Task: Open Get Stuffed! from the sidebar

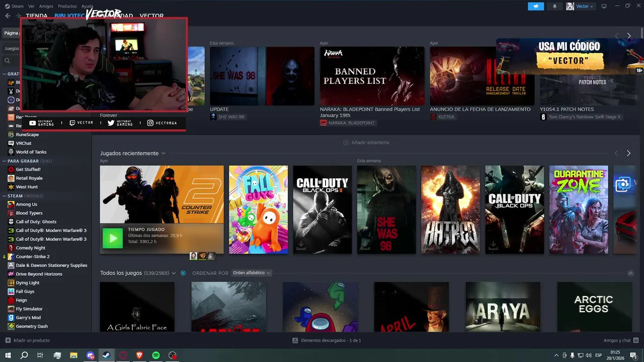Action: [28, 169]
